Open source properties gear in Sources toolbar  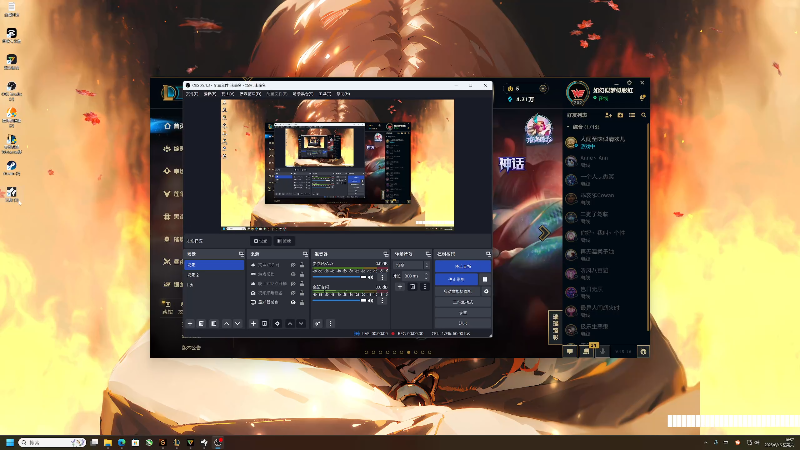pyautogui.click(x=277, y=323)
